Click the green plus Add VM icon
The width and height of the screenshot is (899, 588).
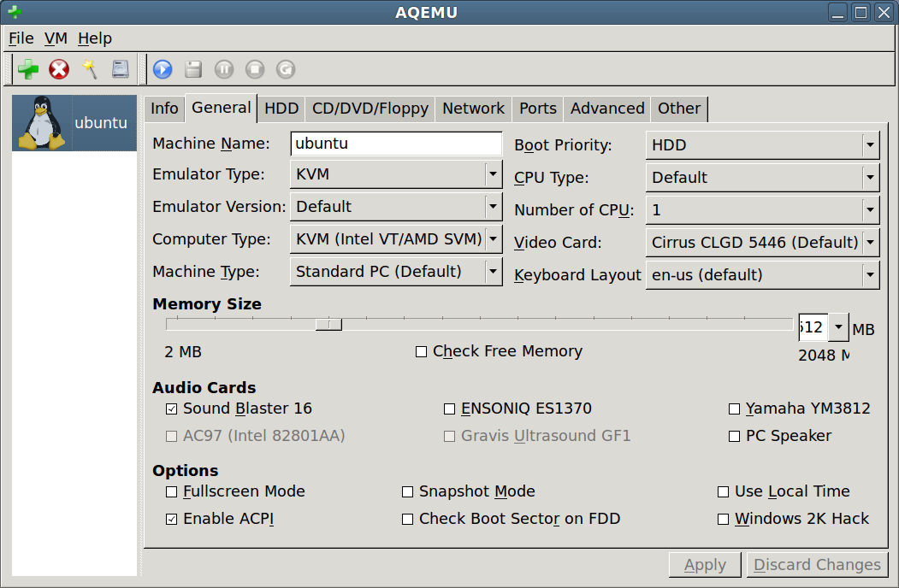coord(28,69)
